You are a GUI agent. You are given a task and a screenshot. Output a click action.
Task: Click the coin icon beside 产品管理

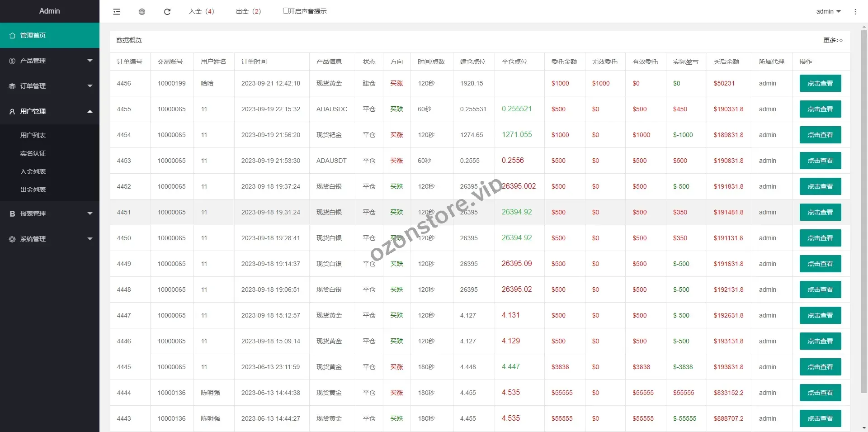[x=12, y=61]
